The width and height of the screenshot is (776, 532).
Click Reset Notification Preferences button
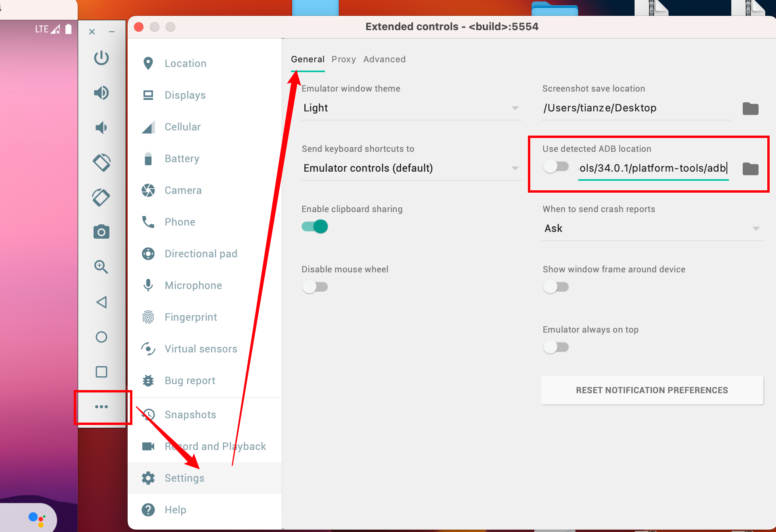[x=652, y=390]
